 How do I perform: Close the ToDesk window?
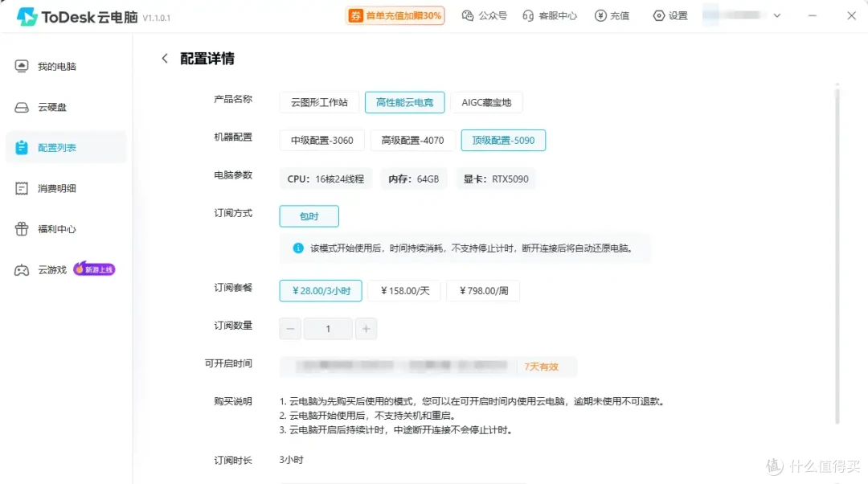click(851, 15)
